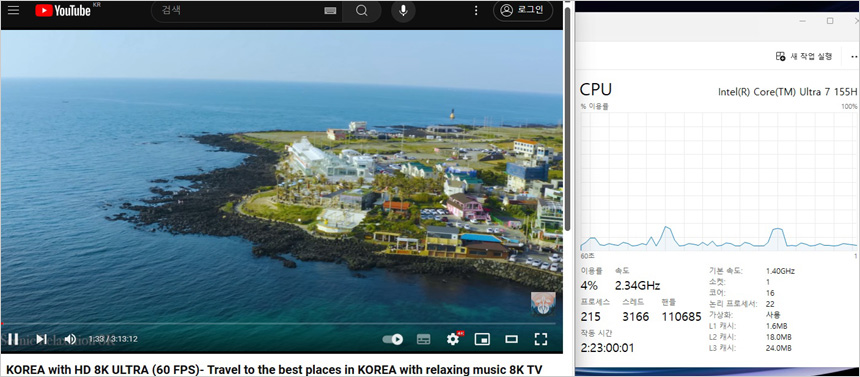Start voice search with microphone icon
The width and height of the screenshot is (860, 377).
pyautogui.click(x=403, y=10)
